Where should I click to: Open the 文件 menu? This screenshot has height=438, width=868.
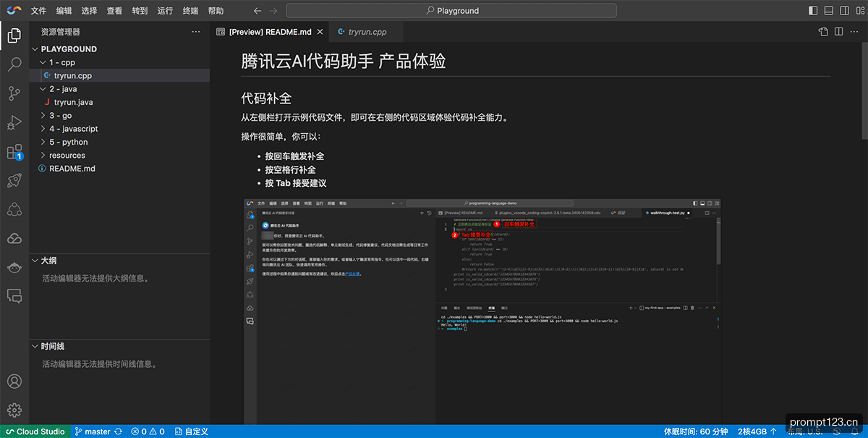click(39, 11)
